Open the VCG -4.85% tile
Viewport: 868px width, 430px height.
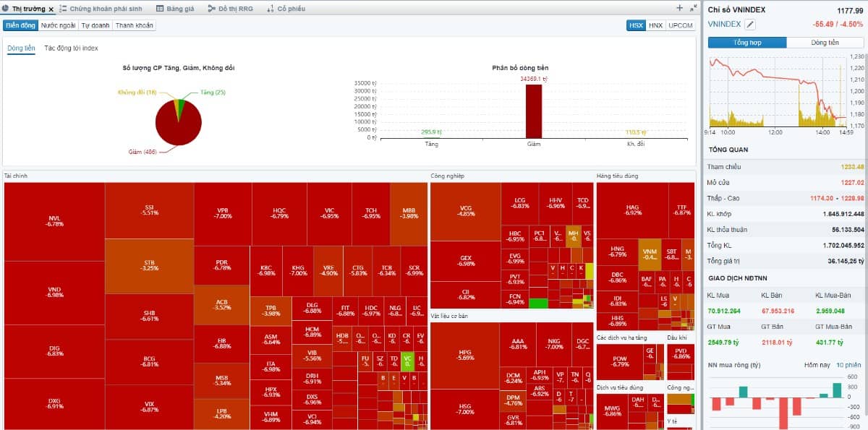(x=466, y=212)
